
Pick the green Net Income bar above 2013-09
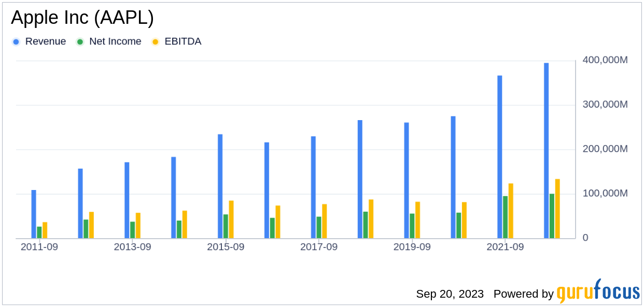pos(133,230)
